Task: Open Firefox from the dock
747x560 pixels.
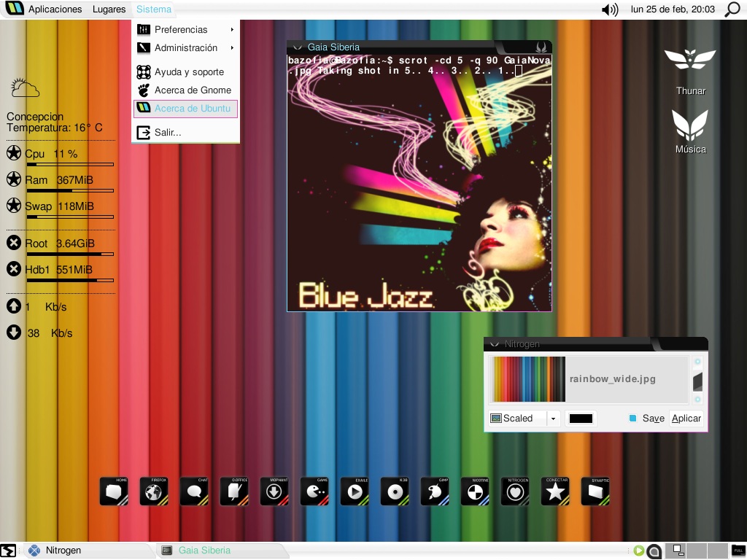Action: tap(154, 491)
